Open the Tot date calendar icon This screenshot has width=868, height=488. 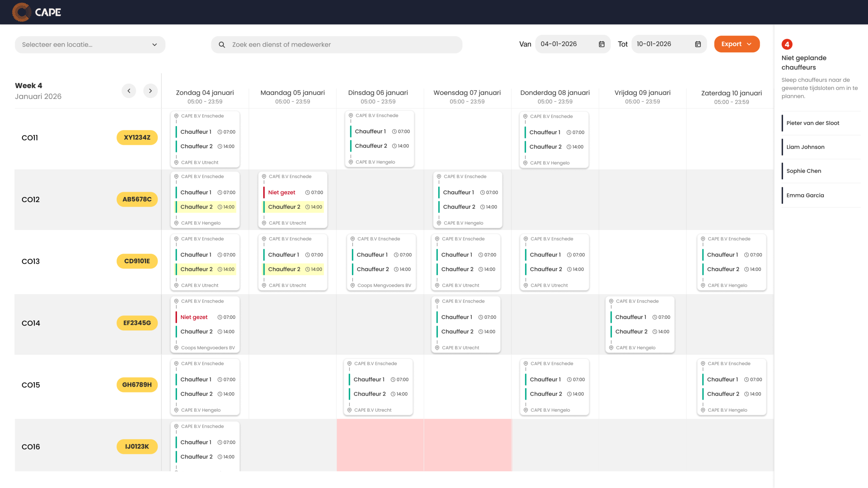point(698,44)
